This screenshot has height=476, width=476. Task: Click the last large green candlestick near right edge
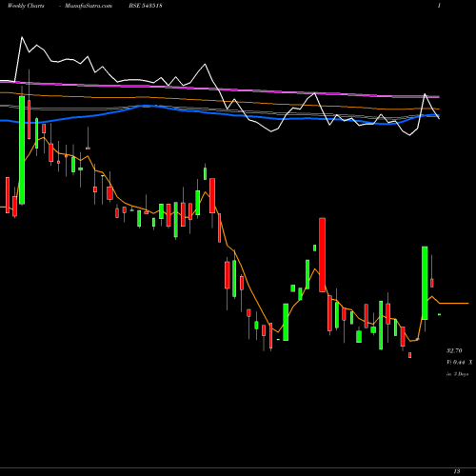[x=425, y=283]
